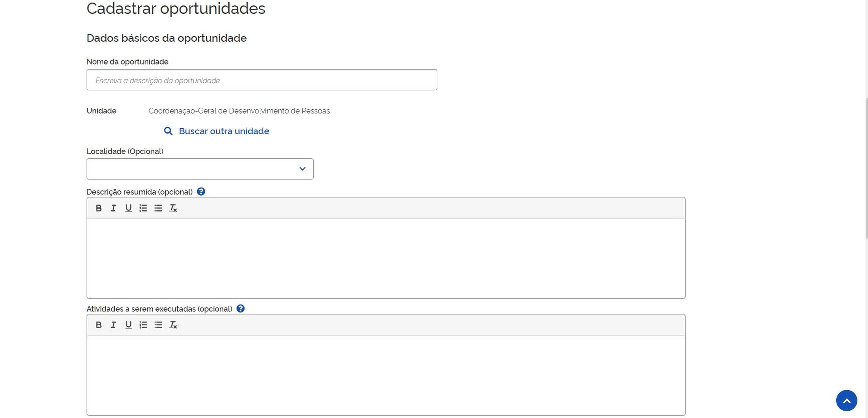
Task: Show help for Descrição resumida
Action: [201, 192]
